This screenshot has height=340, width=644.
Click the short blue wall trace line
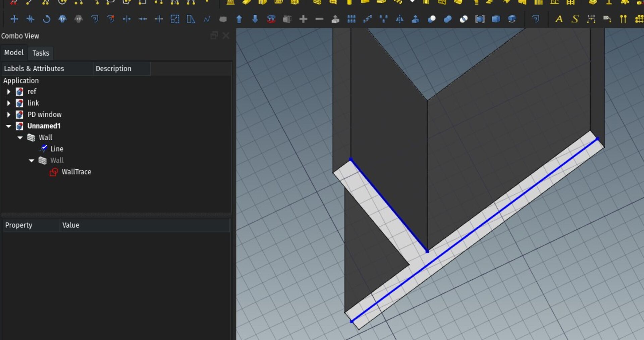coord(389,205)
